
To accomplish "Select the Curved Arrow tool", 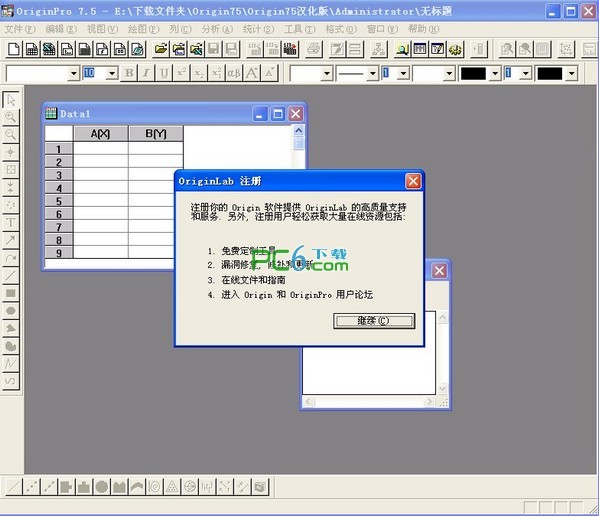I will [x=11, y=258].
